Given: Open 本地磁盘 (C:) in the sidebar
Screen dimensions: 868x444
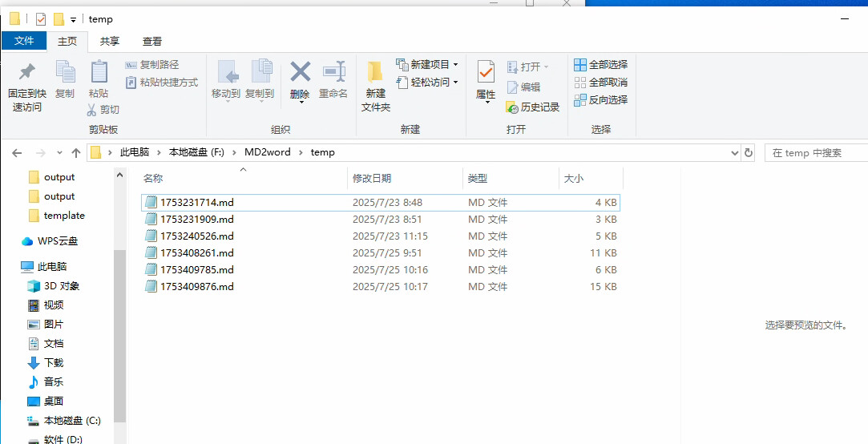Looking at the screenshot, I should (64, 420).
